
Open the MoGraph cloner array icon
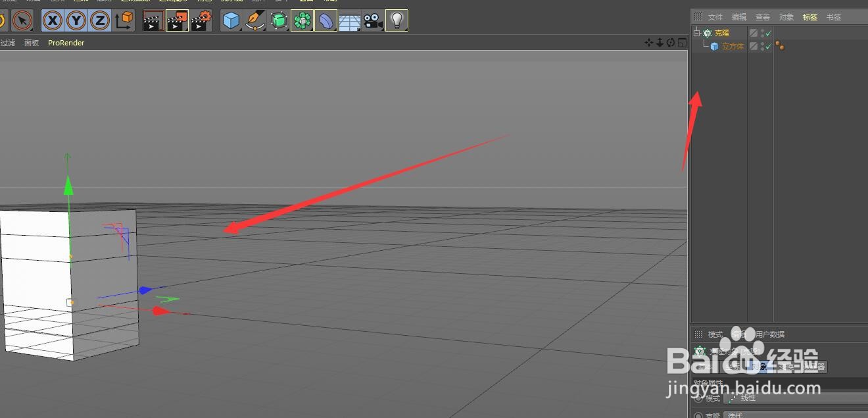302,21
